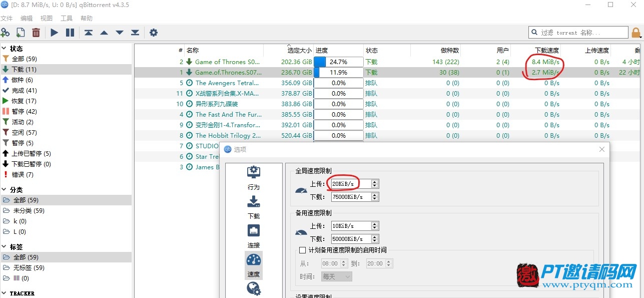Open the 下载 section in options dialog
The width and height of the screenshot is (644, 298).
coord(254,207)
